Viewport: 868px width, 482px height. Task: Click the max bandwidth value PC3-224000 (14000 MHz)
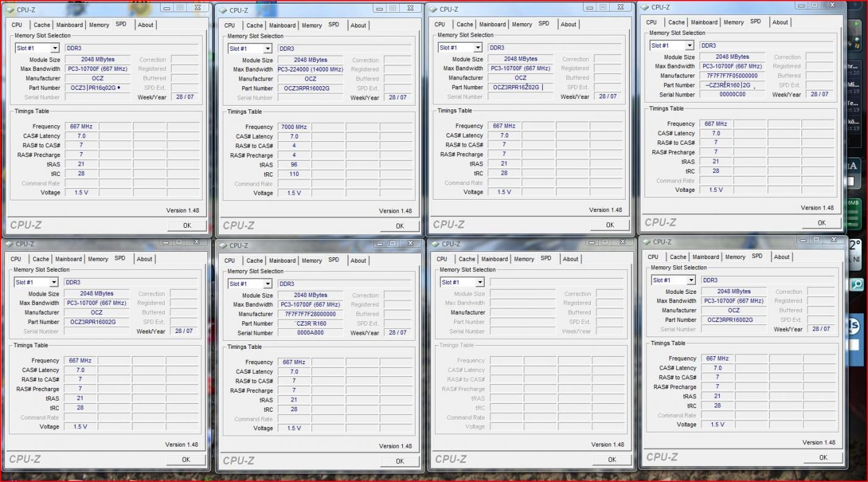click(x=311, y=70)
